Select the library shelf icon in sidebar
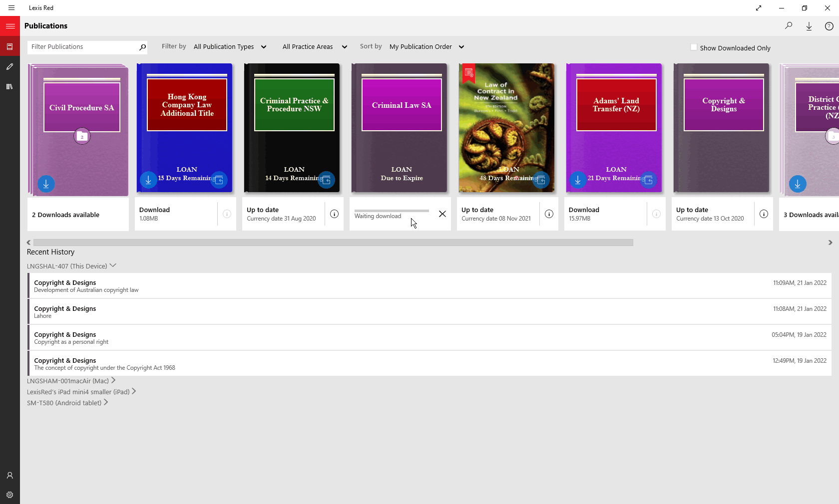This screenshot has height=504, width=839. pyautogui.click(x=9, y=86)
